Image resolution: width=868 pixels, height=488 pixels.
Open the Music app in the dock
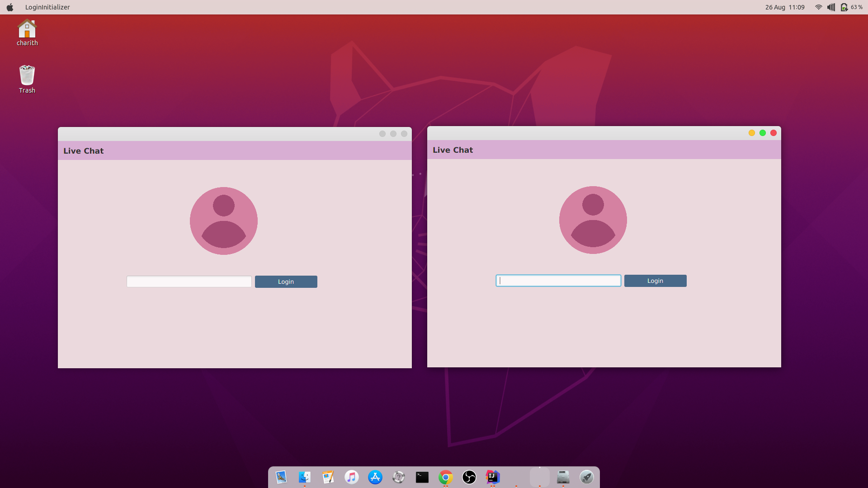pyautogui.click(x=351, y=477)
